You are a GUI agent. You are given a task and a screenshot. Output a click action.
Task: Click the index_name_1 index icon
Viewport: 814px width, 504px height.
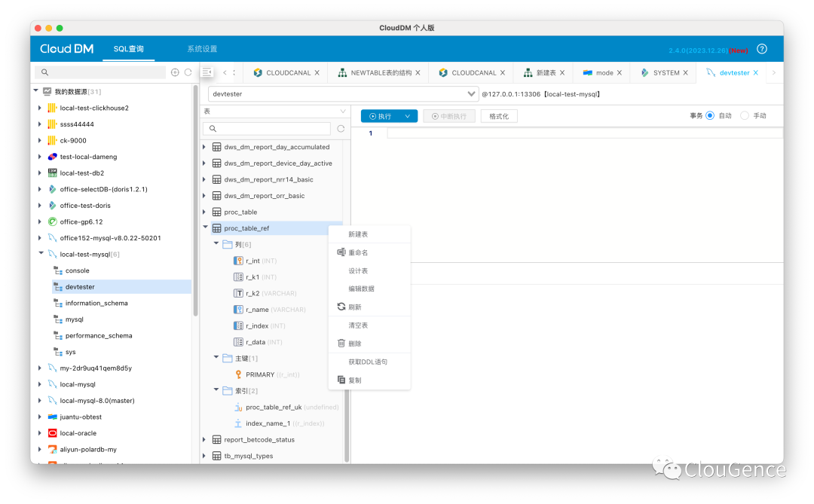pos(237,423)
